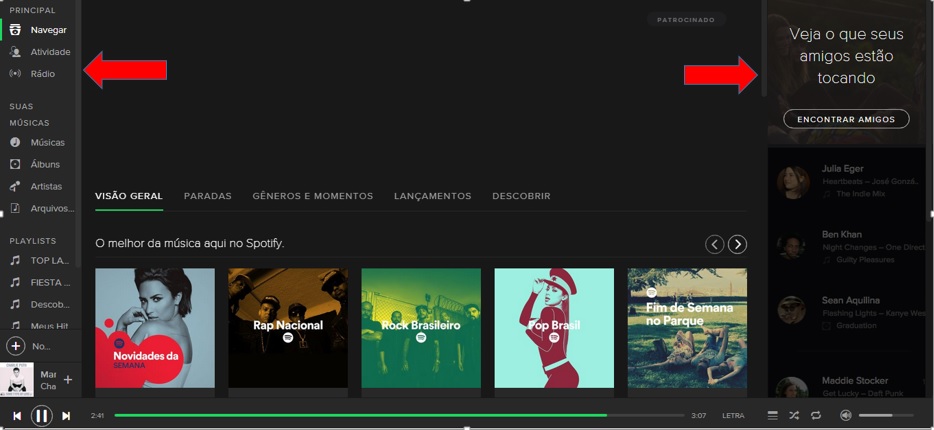Open The Indie Mix playlist link
The height and width of the screenshot is (430, 934).
tap(861, 194)
